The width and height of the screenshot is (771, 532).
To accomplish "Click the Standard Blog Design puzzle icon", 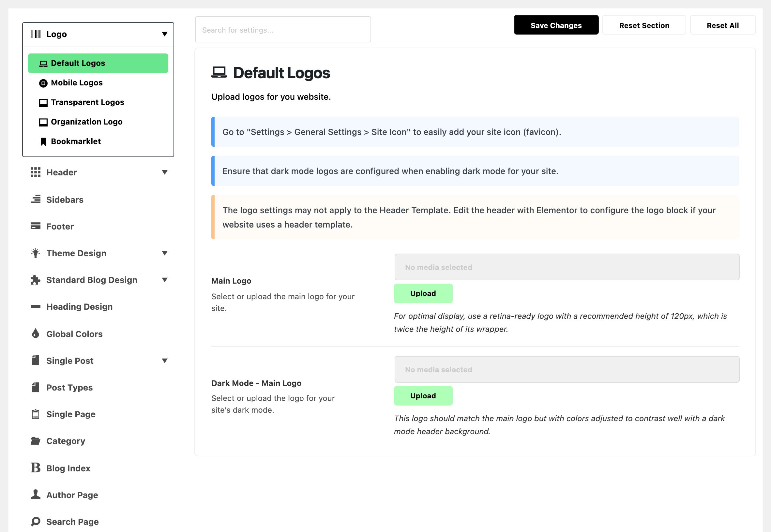I will click(x=35, y=280).
